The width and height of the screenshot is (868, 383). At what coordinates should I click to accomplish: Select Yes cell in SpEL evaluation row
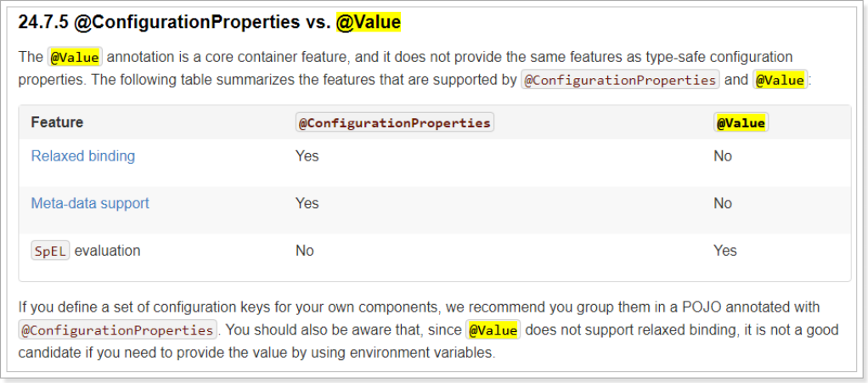click(x=725, y=251)
